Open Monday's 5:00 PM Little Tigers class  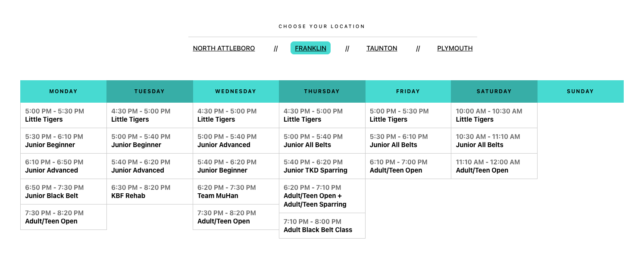tap(63, 115)
